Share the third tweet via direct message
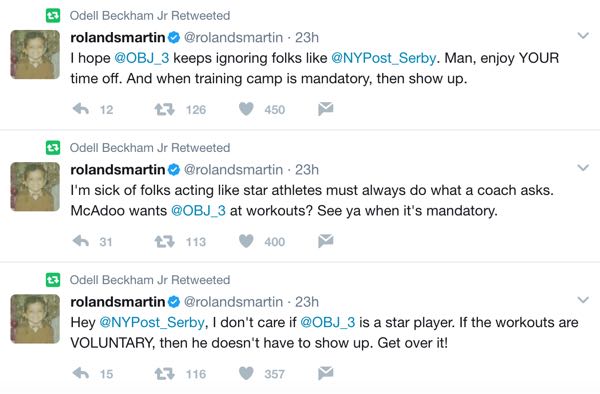Viewport: 600px width, 394px height. click(x=326, y=373)
